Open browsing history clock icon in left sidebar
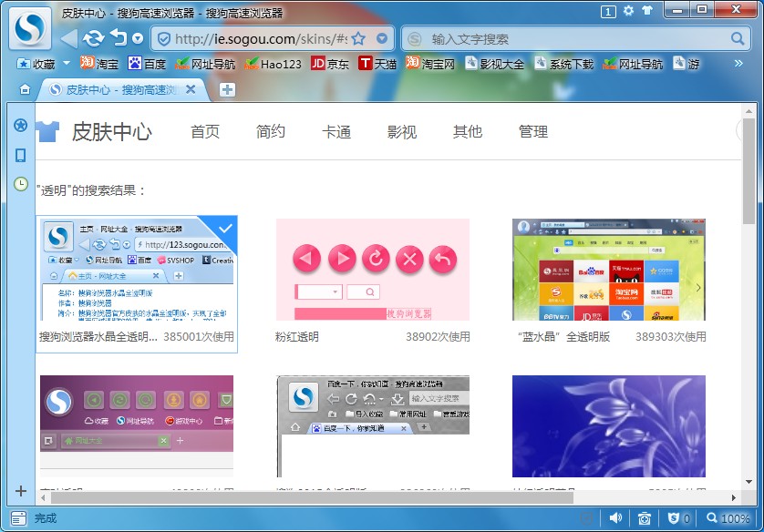Screen dimensions: 764x532 pos(20,183)
